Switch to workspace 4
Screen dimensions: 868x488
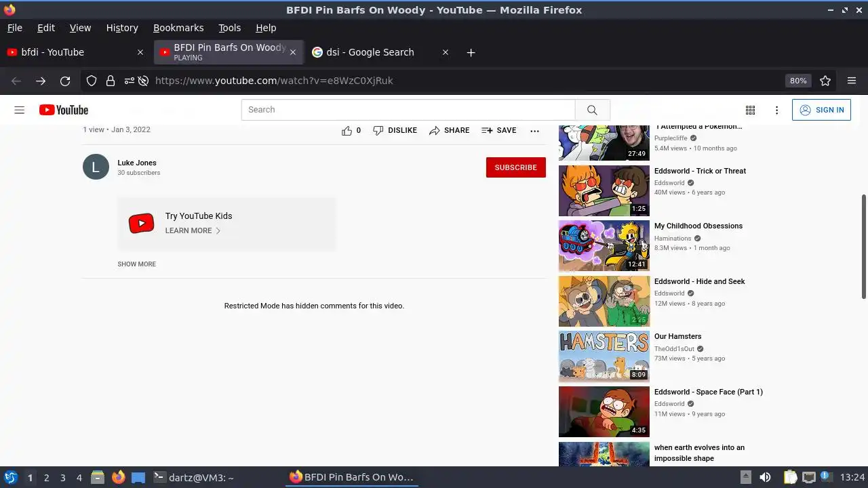click(79, 478)
